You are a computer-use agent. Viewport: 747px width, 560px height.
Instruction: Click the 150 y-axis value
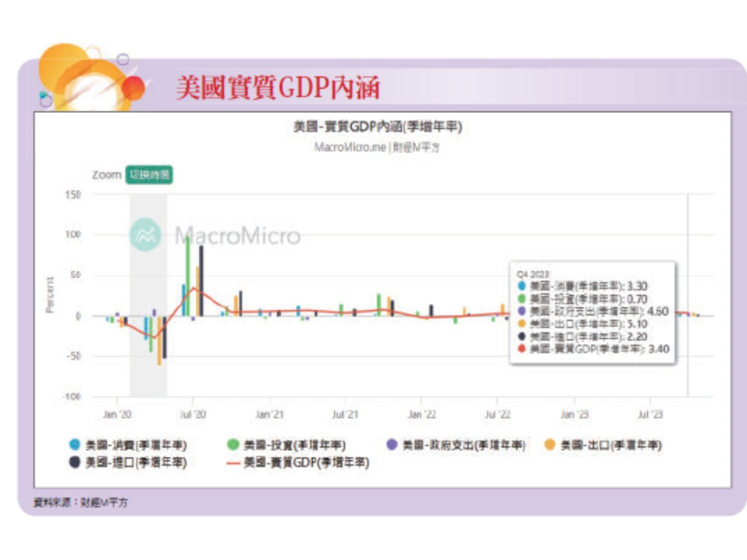(x=73, y=195)
